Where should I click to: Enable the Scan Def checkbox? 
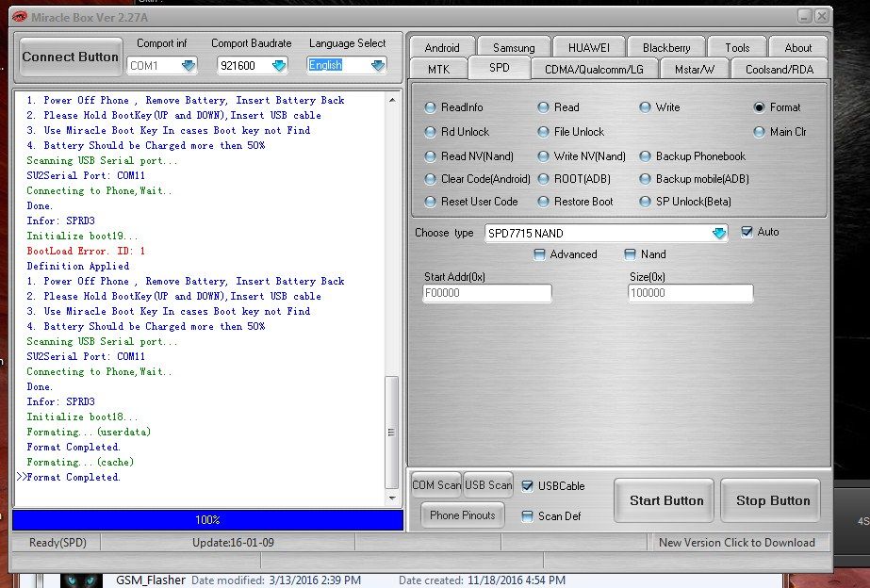pos(527,516)
